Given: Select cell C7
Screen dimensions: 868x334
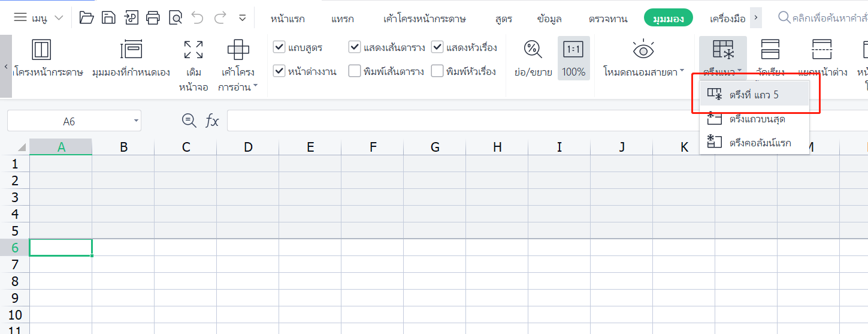Looking at the screenshot, I should [186, 264].
